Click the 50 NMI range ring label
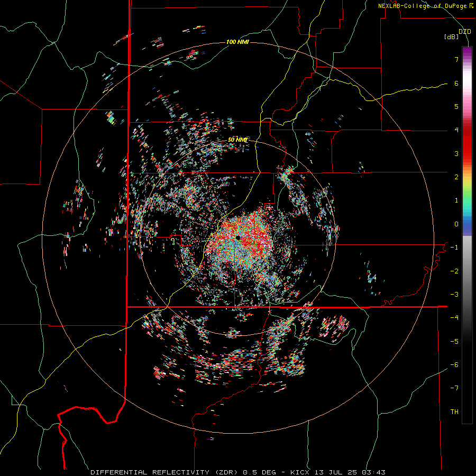The height and width of the screenshot is (476, 476). [x=237, y=140]
